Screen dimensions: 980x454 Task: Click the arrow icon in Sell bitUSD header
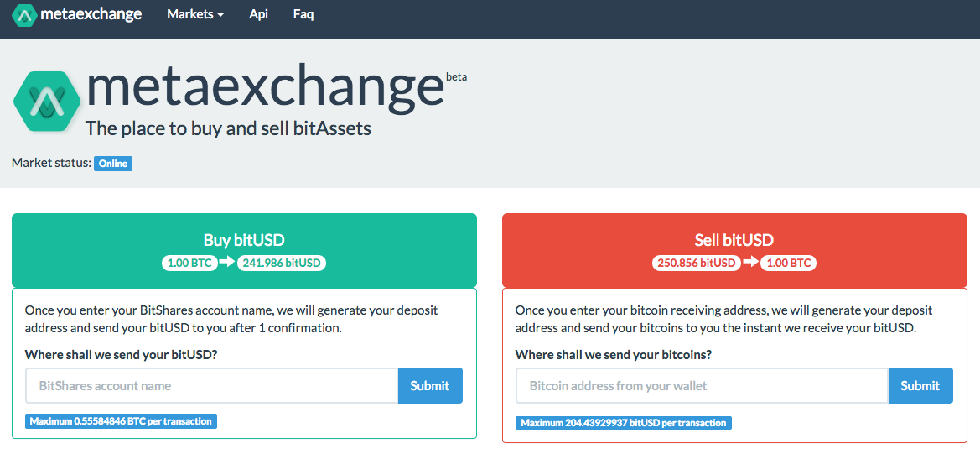tap(750, 263)
